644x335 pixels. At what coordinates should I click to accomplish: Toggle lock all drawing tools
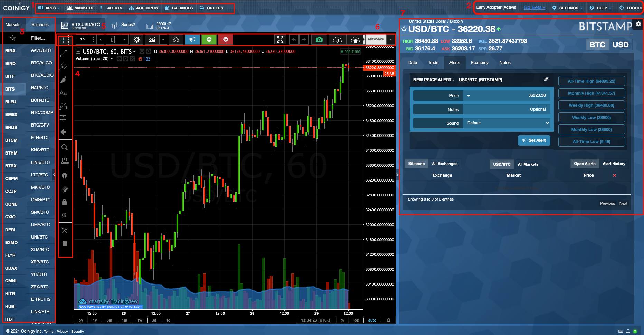click(64, 202)
